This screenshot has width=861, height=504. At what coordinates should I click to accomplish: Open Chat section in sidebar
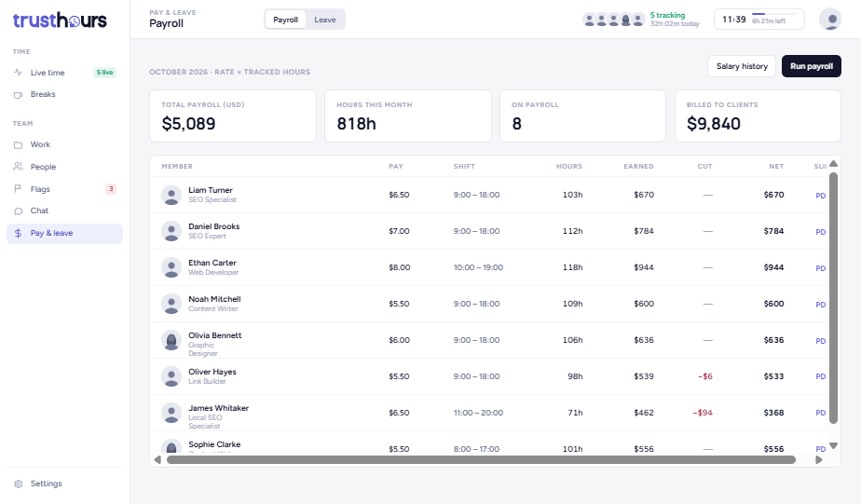[x=65, y=211]
